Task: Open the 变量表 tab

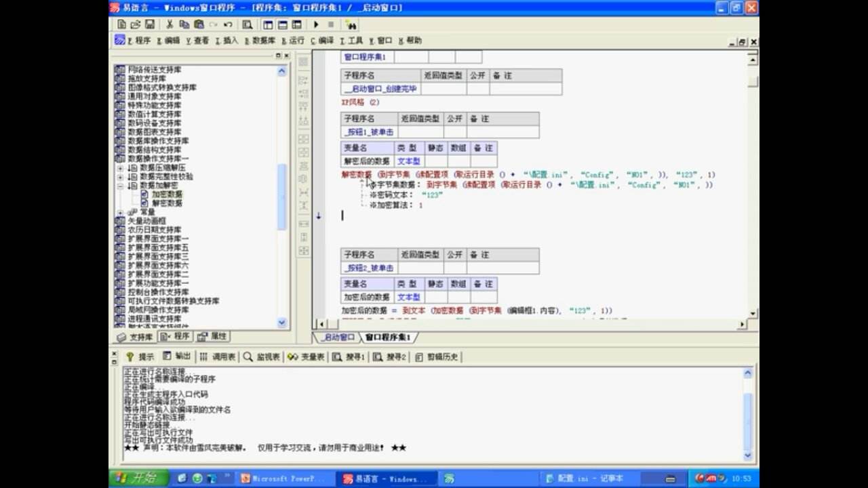Action: (x=306, y=357)
